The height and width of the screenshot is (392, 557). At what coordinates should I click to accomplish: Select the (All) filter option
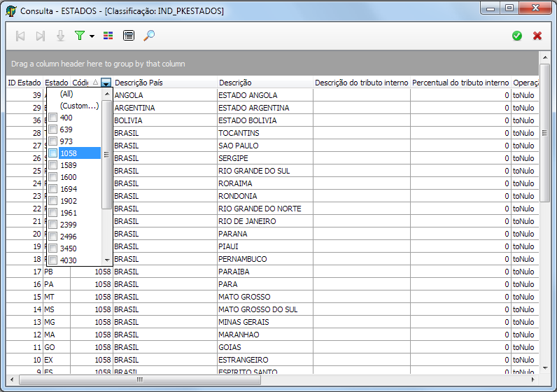[66, 94]
